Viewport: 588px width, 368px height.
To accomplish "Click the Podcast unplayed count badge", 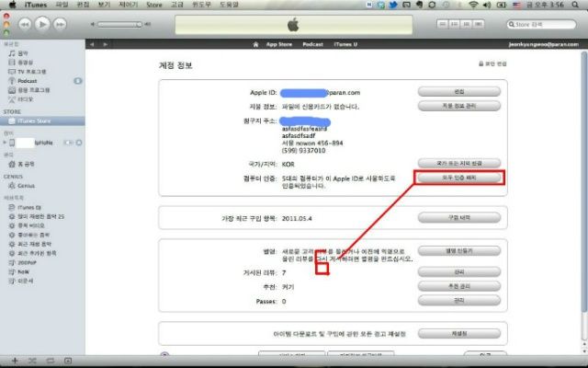I will click(x=77, y=81).
